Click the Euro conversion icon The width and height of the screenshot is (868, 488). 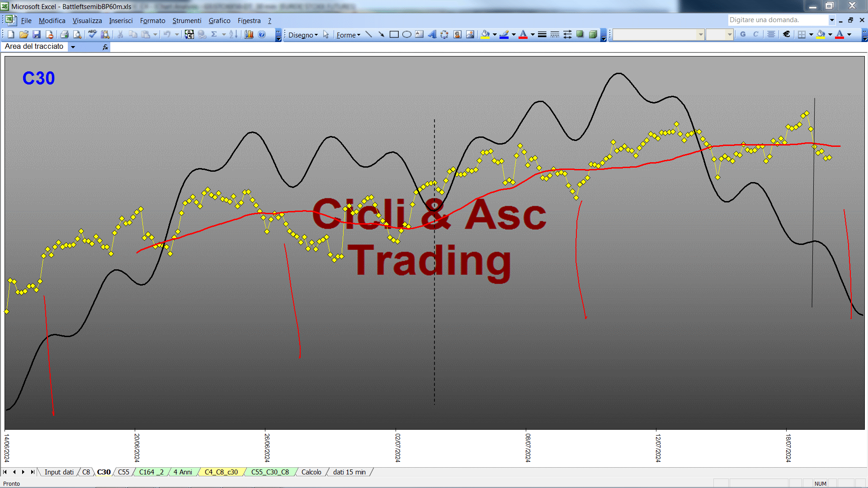coord(189,35)
